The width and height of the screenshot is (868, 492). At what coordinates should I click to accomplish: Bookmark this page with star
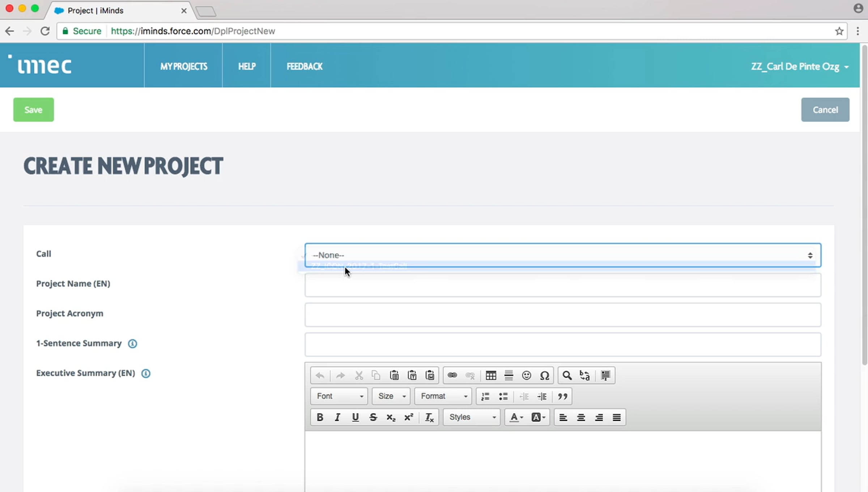(x=839, y=31)
